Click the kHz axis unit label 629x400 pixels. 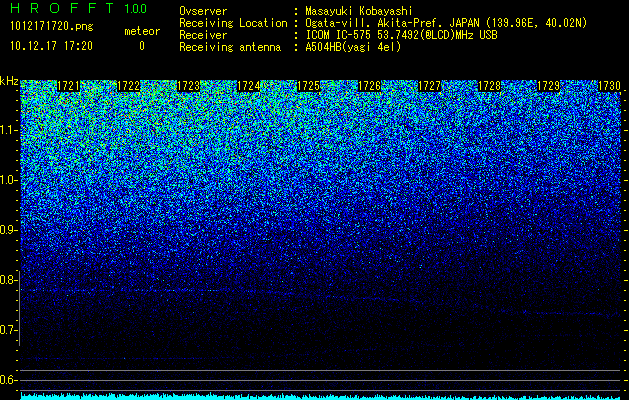[x=9, y=81]
